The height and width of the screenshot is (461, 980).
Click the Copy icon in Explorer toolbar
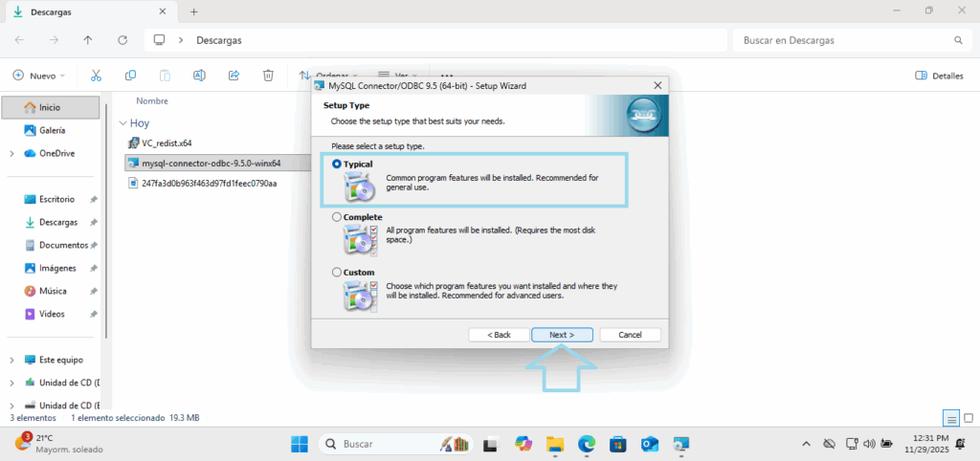(130, 76)
